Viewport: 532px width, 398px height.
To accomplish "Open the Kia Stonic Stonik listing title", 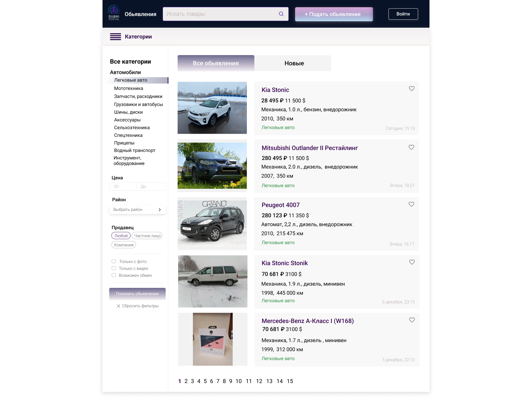I will 285,263.
